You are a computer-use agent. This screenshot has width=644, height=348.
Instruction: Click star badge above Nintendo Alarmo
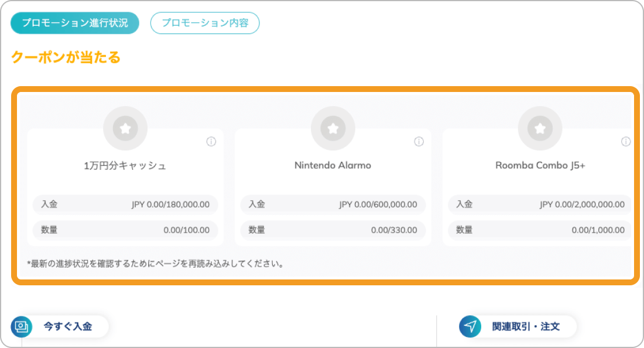(333, 128)
